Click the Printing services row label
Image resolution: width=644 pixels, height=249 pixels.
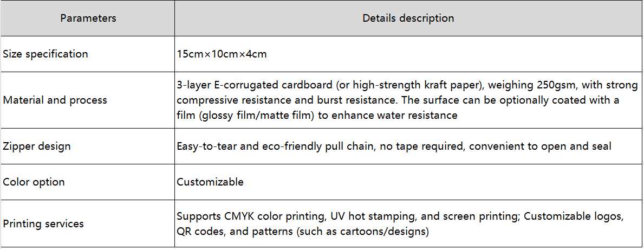tap(43, 224)
